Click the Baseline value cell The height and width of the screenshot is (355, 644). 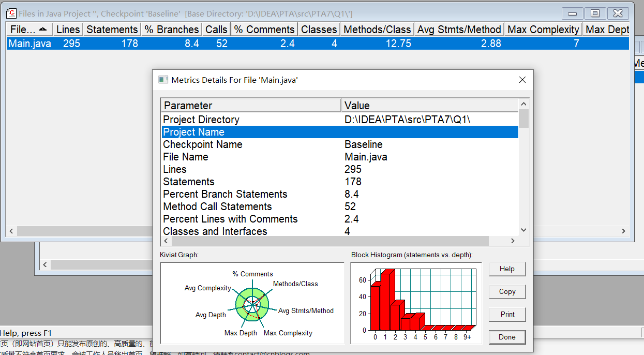[x=364, y=144]
